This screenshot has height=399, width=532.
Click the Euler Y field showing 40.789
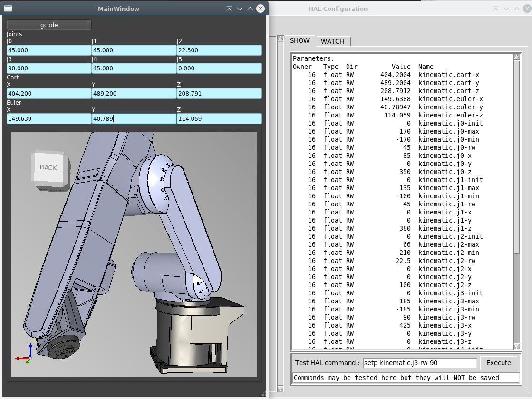click(x=134, y=119)
